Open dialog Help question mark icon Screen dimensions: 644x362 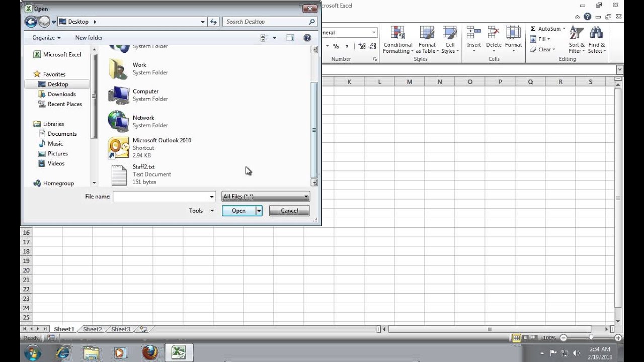[x=307, y=38]
